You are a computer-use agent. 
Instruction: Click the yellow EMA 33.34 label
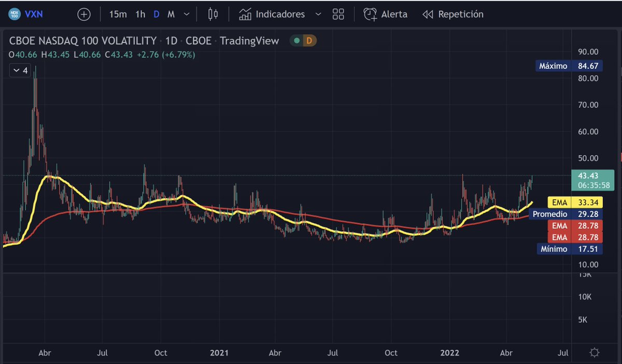click(x=575, y=202)
